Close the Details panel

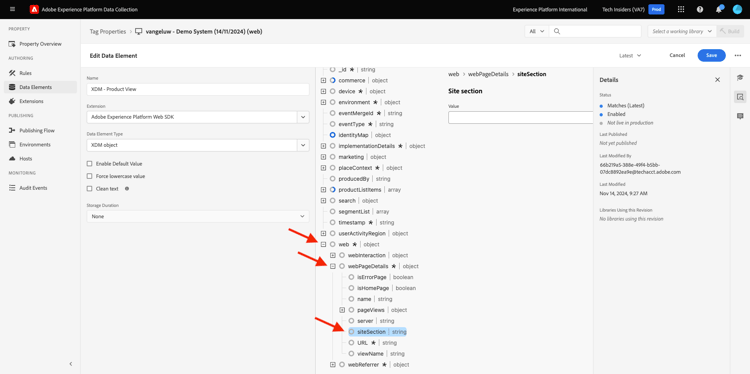coord(717,80)
